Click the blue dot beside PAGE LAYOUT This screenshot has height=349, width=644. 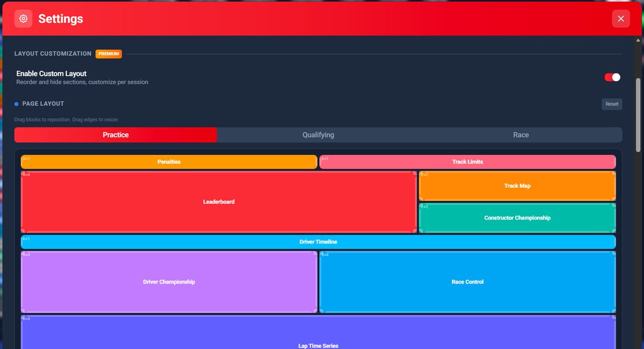(x=17, y=104)
